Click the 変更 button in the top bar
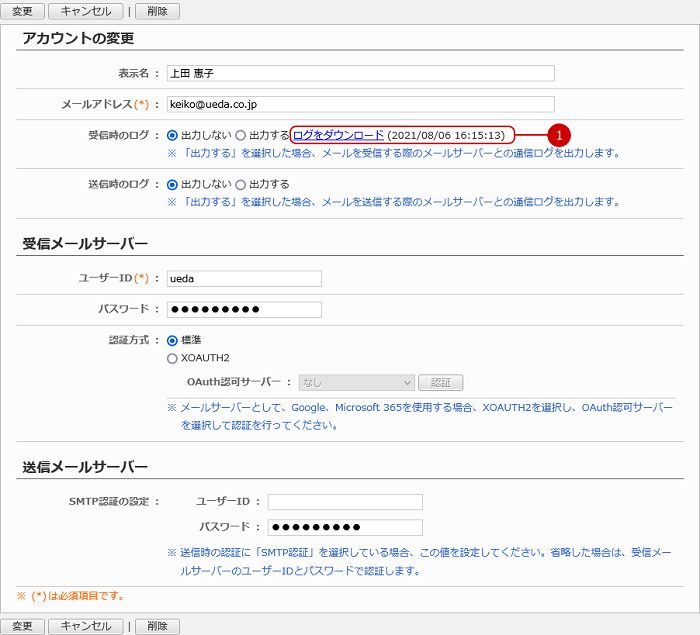700x635 pixels. [22, 12]
